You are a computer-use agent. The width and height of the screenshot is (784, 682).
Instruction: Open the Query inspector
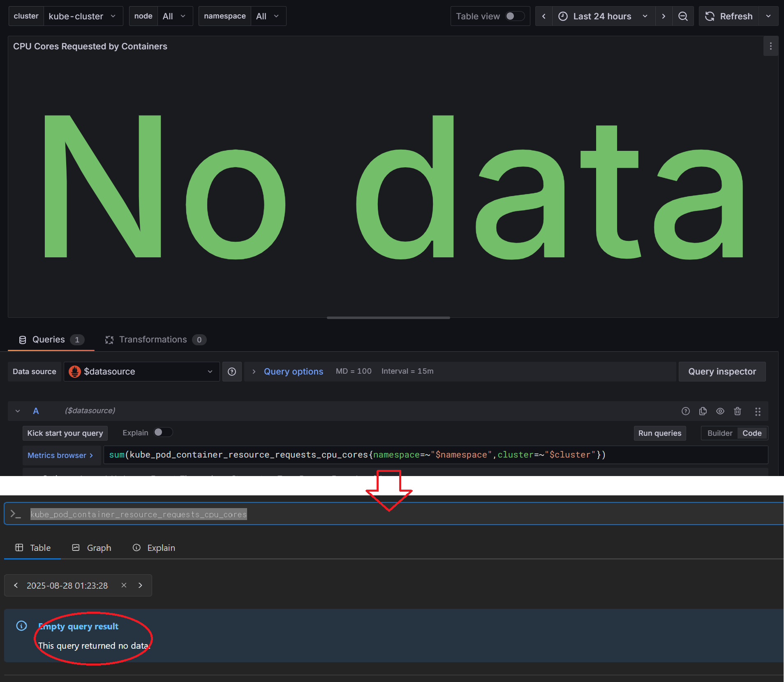pos(722,372)
